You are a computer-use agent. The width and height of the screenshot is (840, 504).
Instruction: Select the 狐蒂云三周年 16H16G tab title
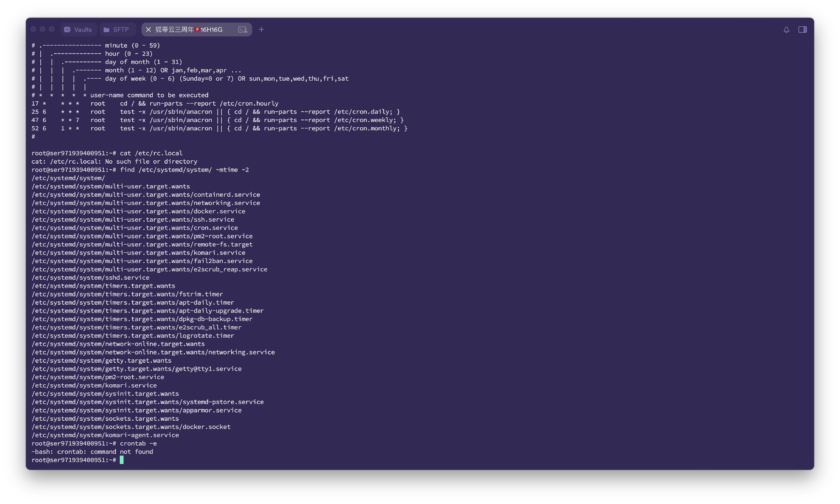pos(189,30)
